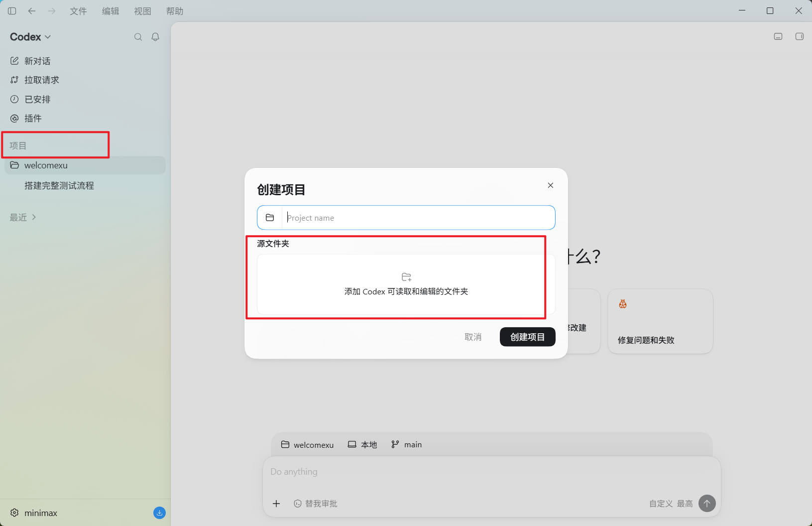Open the 修复问题和失败 card
The width and height of the screenshot is (812, 526).
[x=660, y=321]
